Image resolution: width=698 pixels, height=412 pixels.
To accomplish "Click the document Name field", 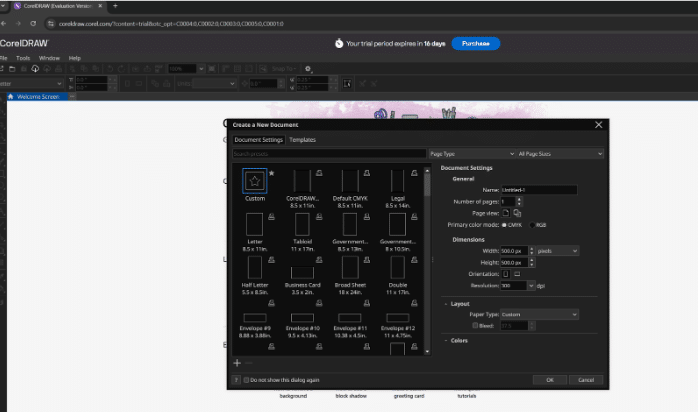I will click(x=539, y=190).
